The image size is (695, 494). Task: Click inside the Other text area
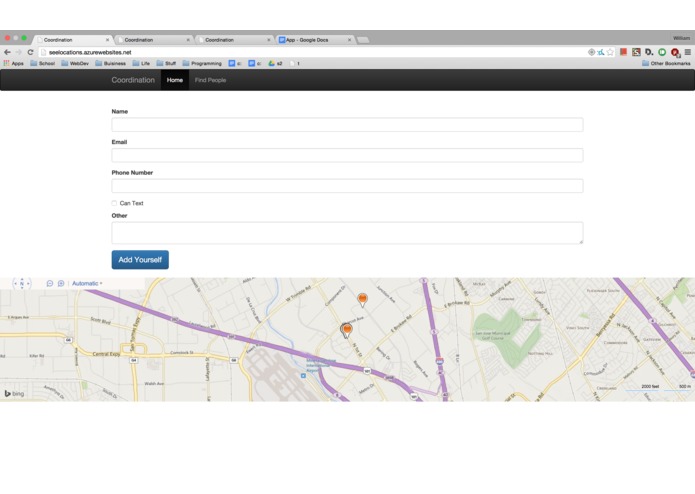coord(348,233)
